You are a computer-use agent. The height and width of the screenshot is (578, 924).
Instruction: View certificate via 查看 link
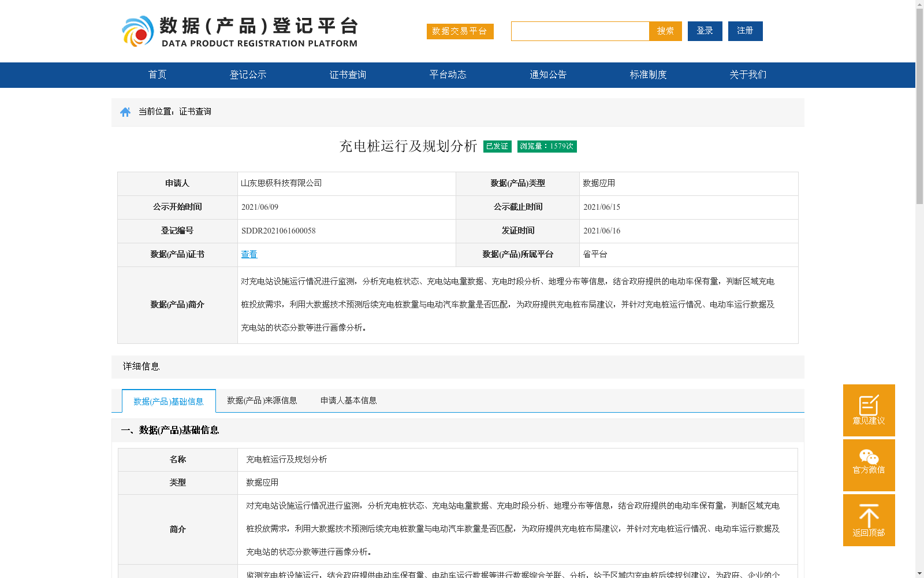point(249,254)
